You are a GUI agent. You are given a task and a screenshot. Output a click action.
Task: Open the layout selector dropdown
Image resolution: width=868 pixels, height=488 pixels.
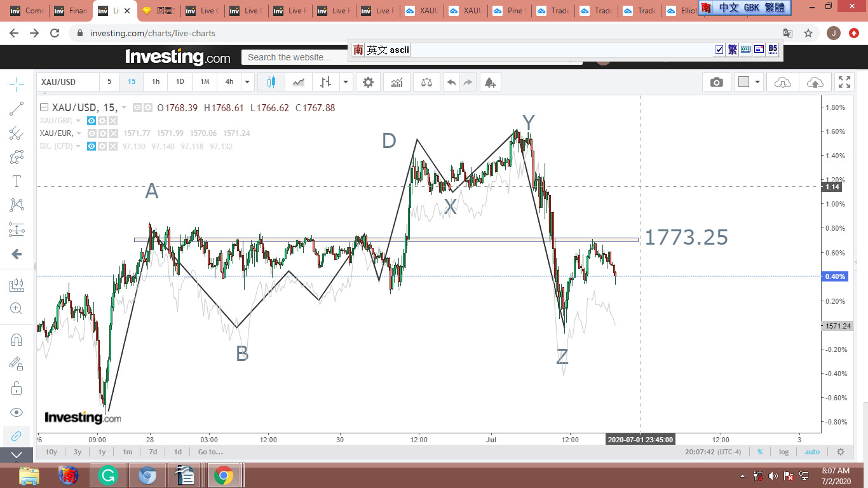click(x=749, y=82)
